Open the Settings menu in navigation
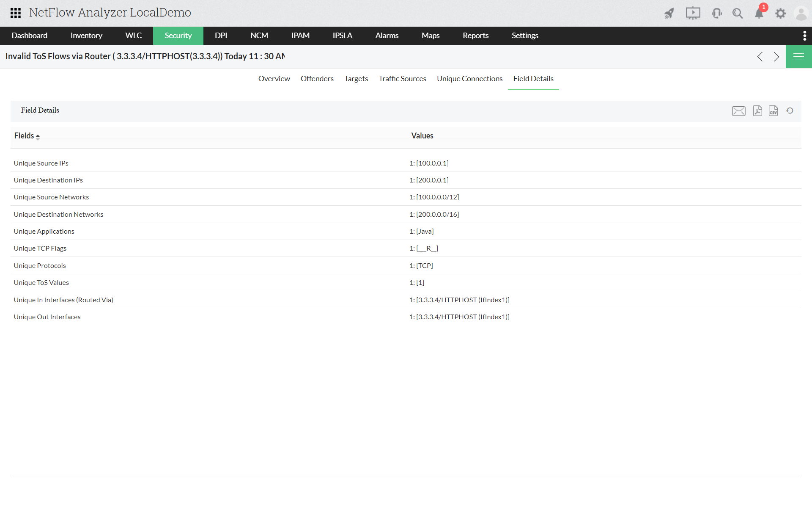 [525, 36]
